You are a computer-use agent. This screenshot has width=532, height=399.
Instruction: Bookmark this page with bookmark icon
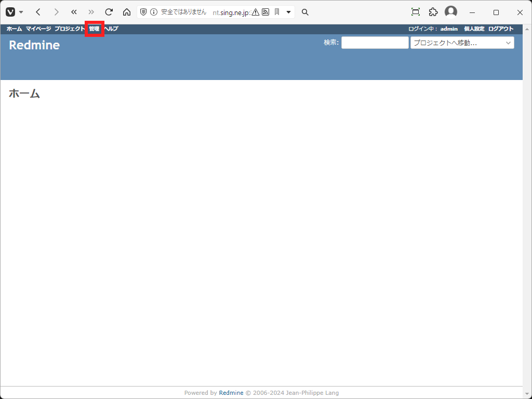tap(277, 12)
